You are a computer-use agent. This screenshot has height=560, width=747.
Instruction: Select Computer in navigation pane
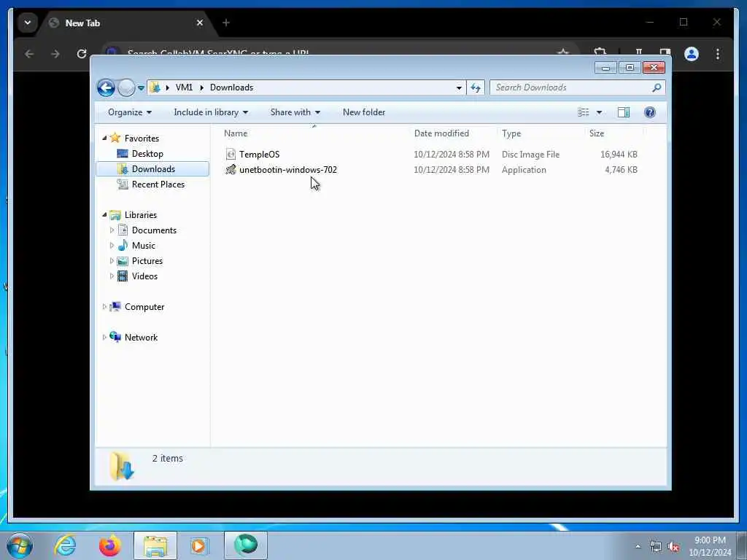pos(144,307)
